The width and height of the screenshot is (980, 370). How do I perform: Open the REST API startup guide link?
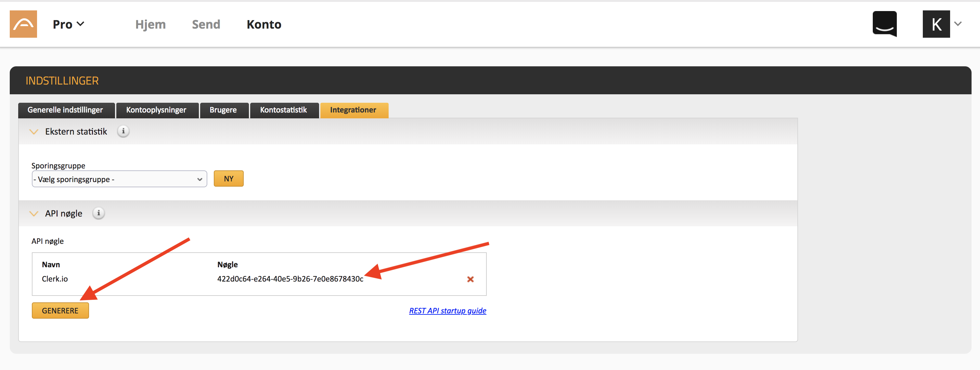pyautogui.click(x=447, y=311)
